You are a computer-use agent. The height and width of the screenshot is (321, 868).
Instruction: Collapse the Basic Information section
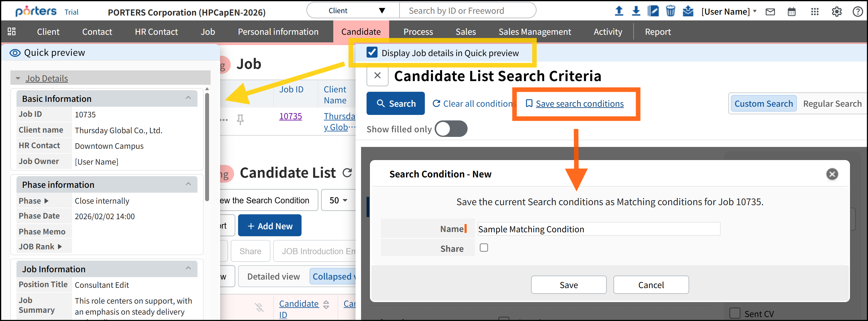[x=188, y=98]
